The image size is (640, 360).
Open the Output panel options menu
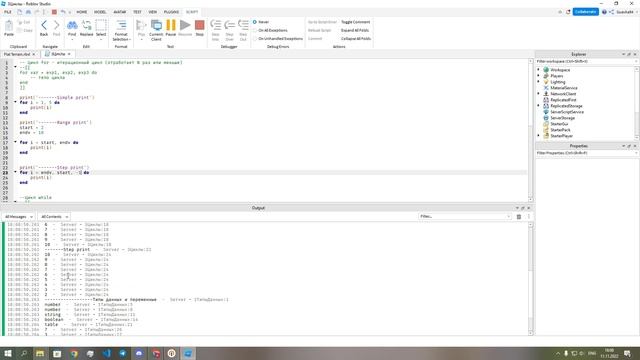529,217
